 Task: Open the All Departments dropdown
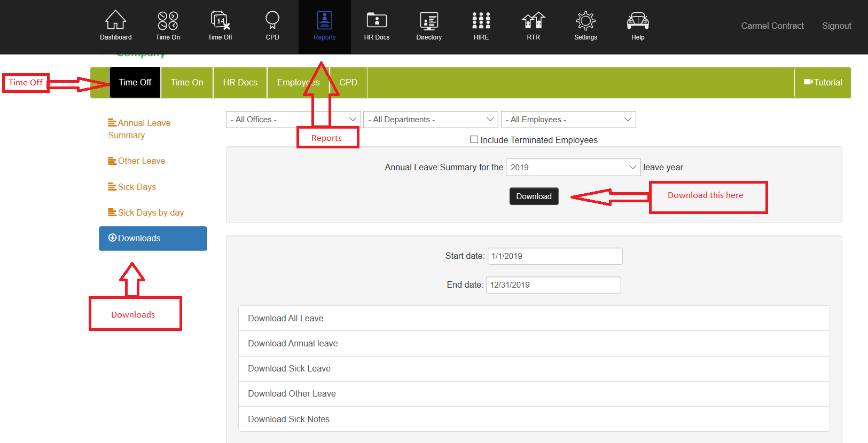[x=431, y=120]
